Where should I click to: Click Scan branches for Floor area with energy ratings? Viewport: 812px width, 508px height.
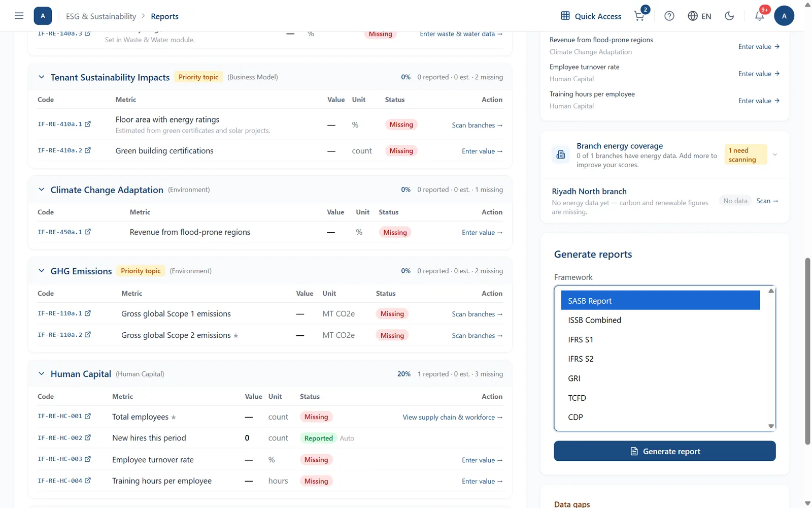(x=477, y=125)
